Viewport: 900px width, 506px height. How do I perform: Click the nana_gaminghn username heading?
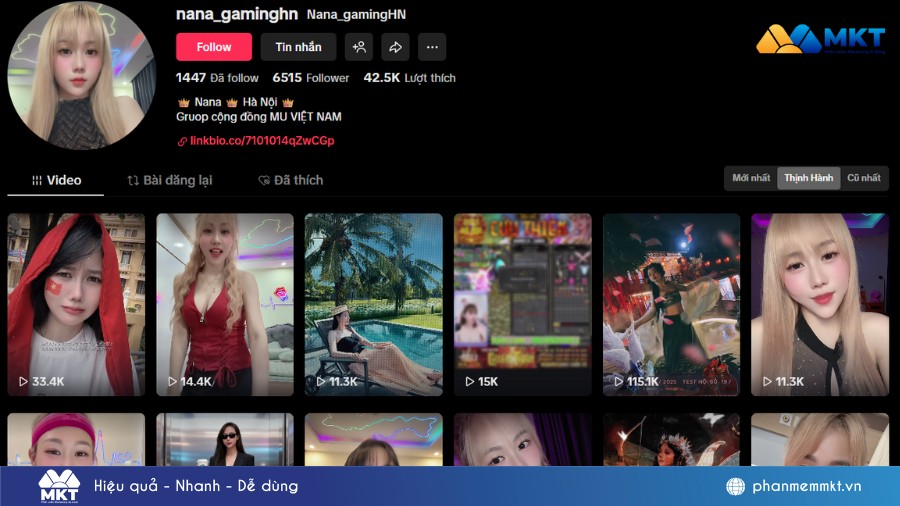coord(236,14)
